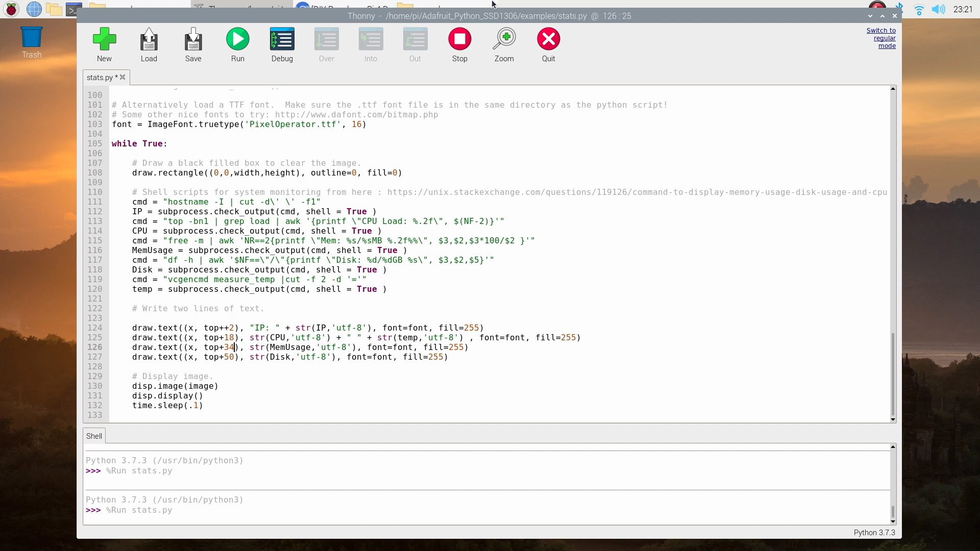This screenshot has height=551, width=980.
Task: Run the stats.py script
Action: coord(237,40)
